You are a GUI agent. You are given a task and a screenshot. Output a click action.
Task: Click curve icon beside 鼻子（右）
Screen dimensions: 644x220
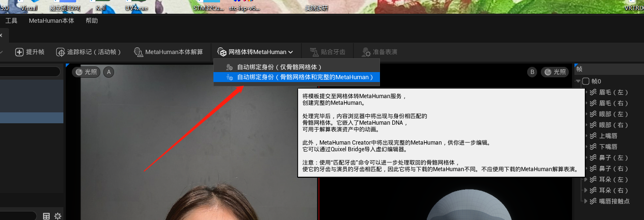point(593,168)
